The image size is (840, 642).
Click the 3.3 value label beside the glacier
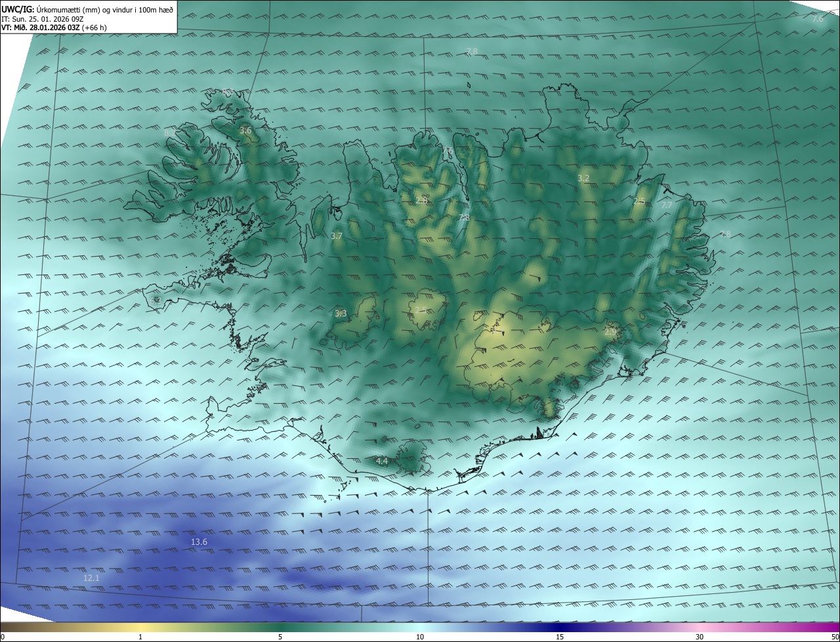pos(341,314)
